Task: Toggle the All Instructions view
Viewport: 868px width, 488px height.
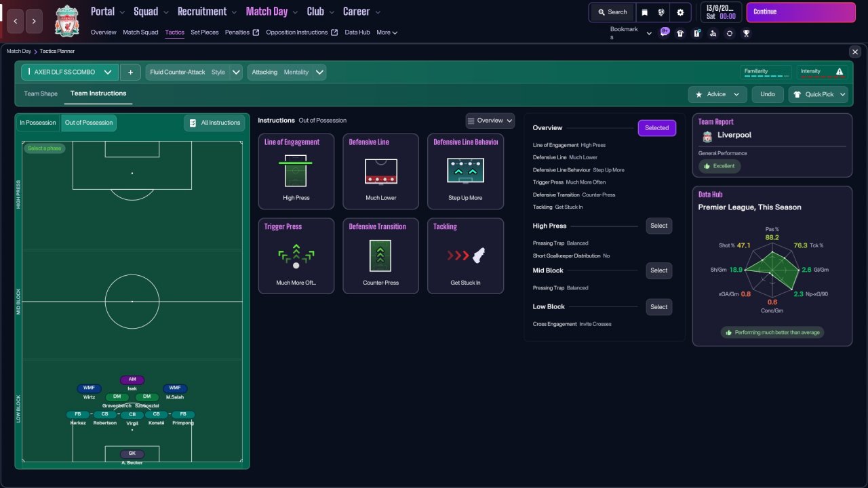Action: point(214,123)
